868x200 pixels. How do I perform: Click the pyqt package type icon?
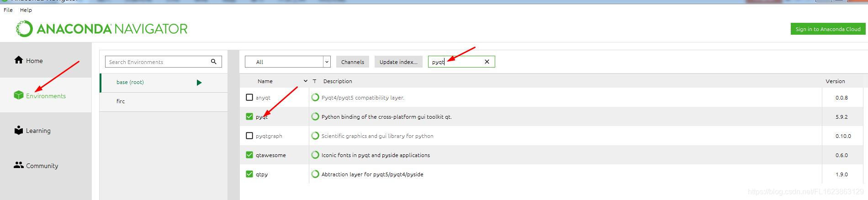tap(315, 116)
